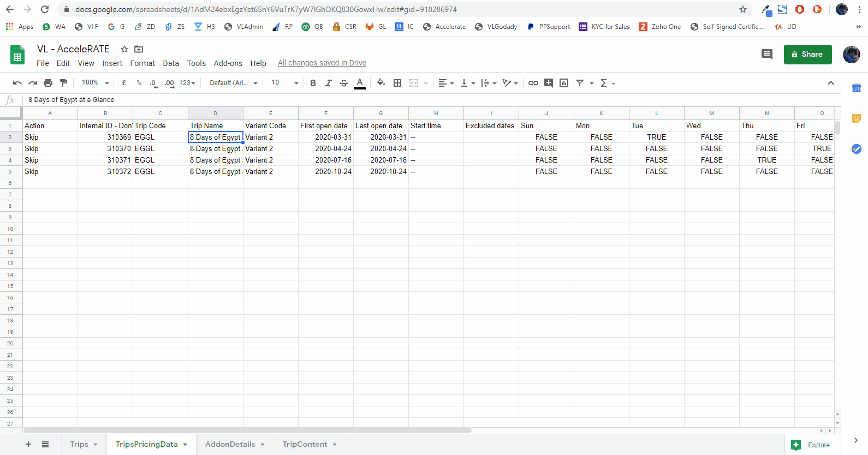
Task: Click the undo icon in toolbar
Action: click(x=17, y=83)
